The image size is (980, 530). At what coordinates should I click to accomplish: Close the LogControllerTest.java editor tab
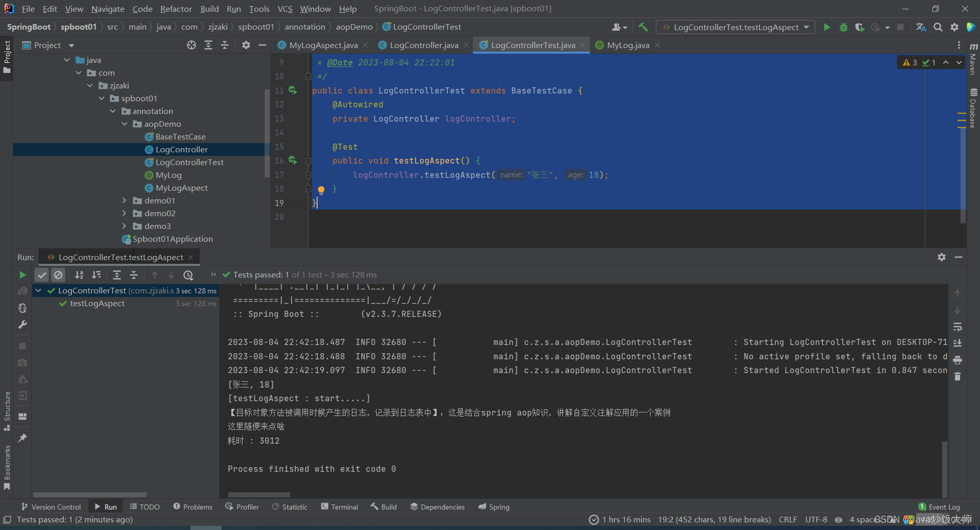(x=582, y=45)
